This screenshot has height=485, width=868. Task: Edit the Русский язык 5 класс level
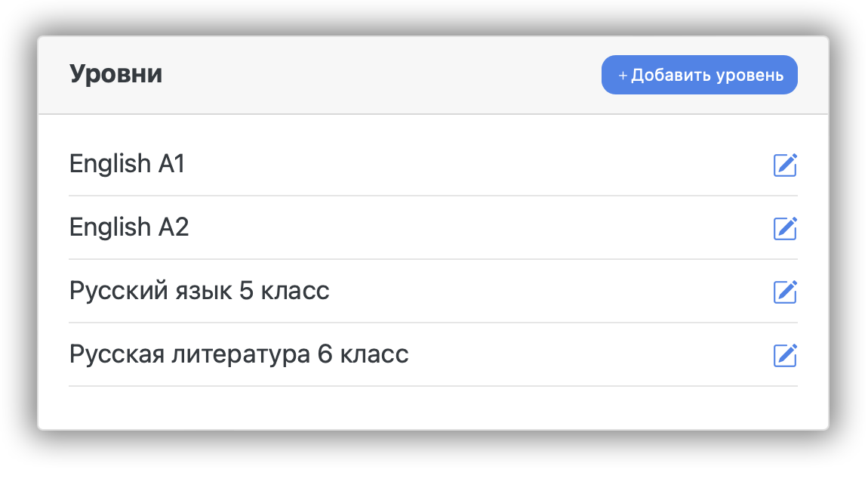785,292
